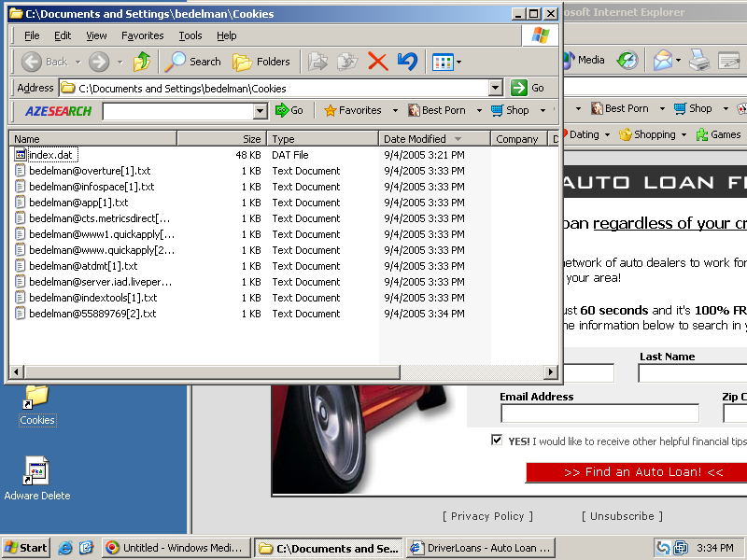Click Media button in Internet Explorer
The height and width of the screenshot is (560, 747).
pos(585,60)
